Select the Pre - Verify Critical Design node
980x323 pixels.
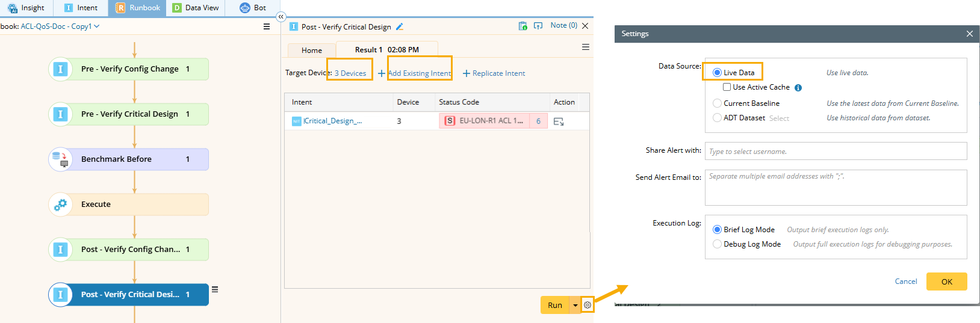pos(129,114)
